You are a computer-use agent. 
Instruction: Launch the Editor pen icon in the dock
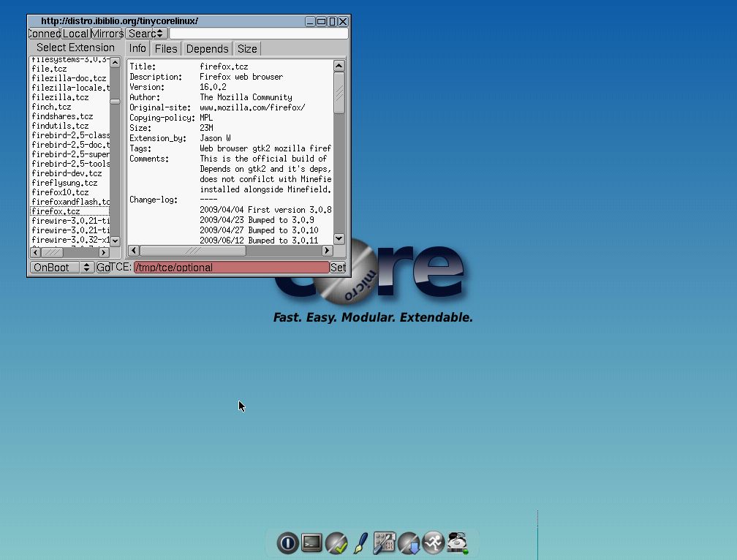pyautogui.click(x=360, y=543)
